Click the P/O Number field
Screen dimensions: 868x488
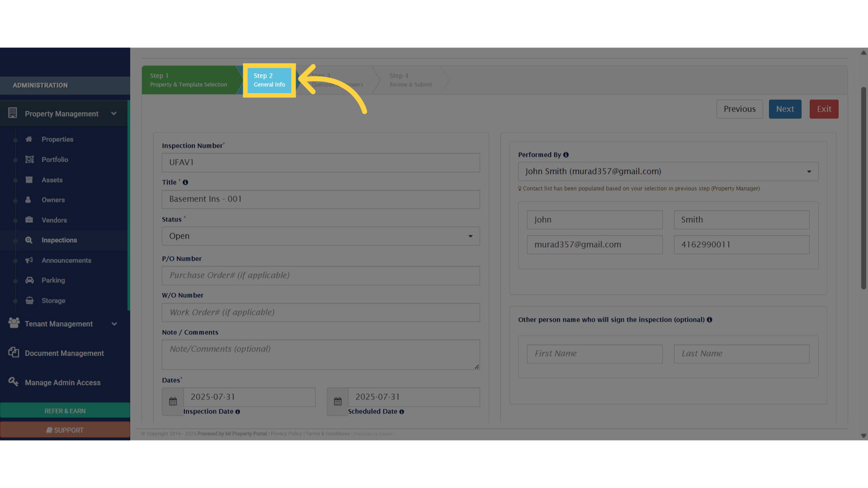click(x=321, y=276)
